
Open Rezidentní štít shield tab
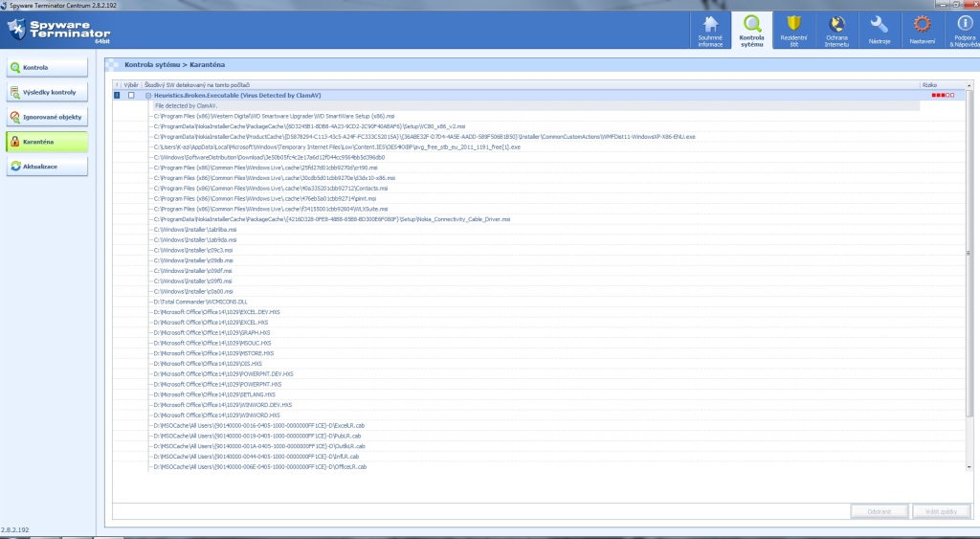[x=793, y=31]
